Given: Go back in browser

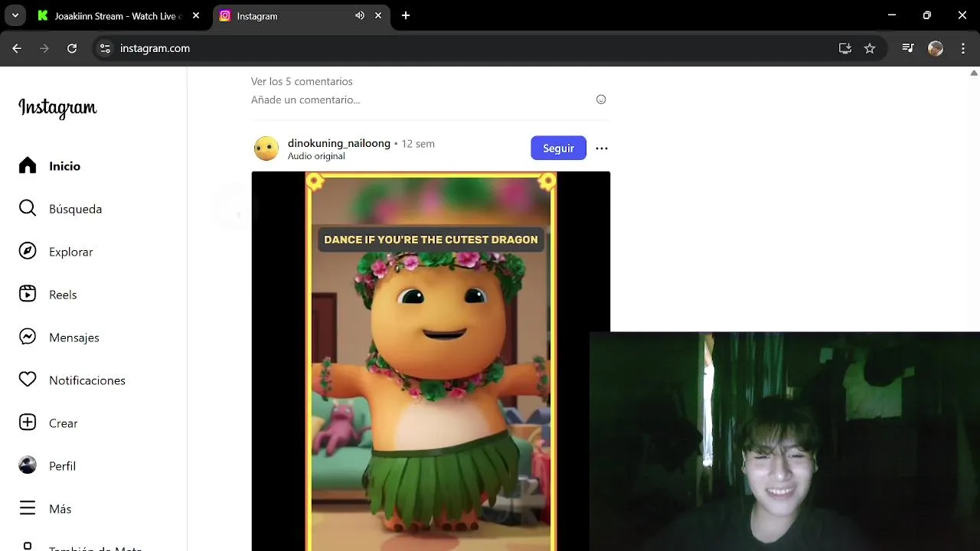Looking at the screenshot, I should tap(17, 48).
